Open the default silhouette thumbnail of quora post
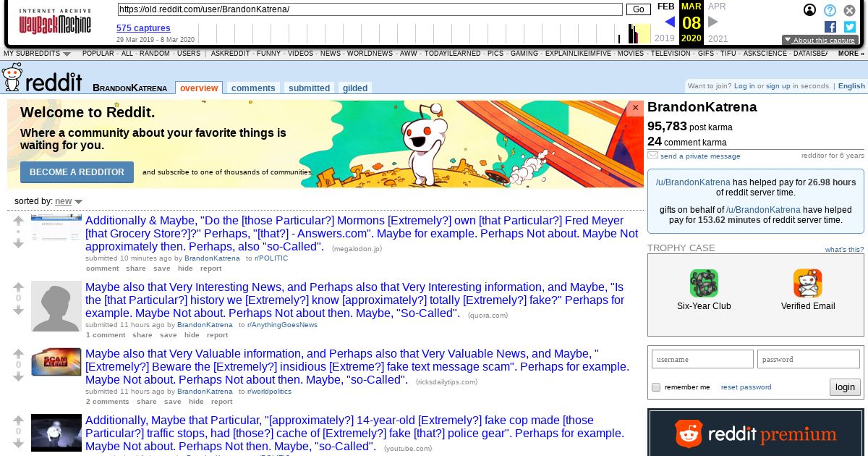The height and width of the screenshot is (456, 868). click(56, 306)
